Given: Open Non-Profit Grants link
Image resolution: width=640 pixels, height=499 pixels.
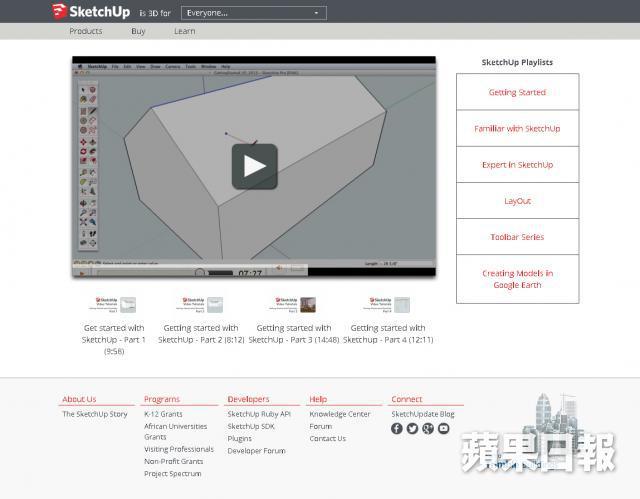Looking at the screenshot, I should coord(173,461).
